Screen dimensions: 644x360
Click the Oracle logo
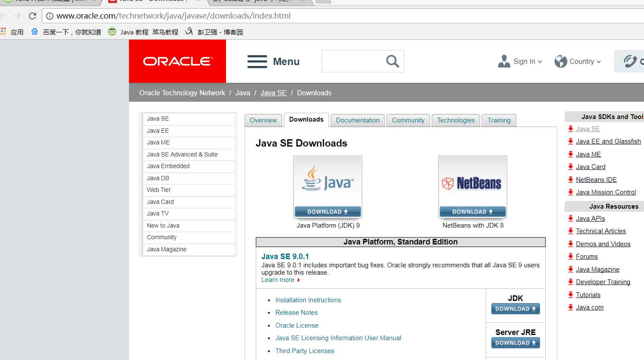pos(177,61)
